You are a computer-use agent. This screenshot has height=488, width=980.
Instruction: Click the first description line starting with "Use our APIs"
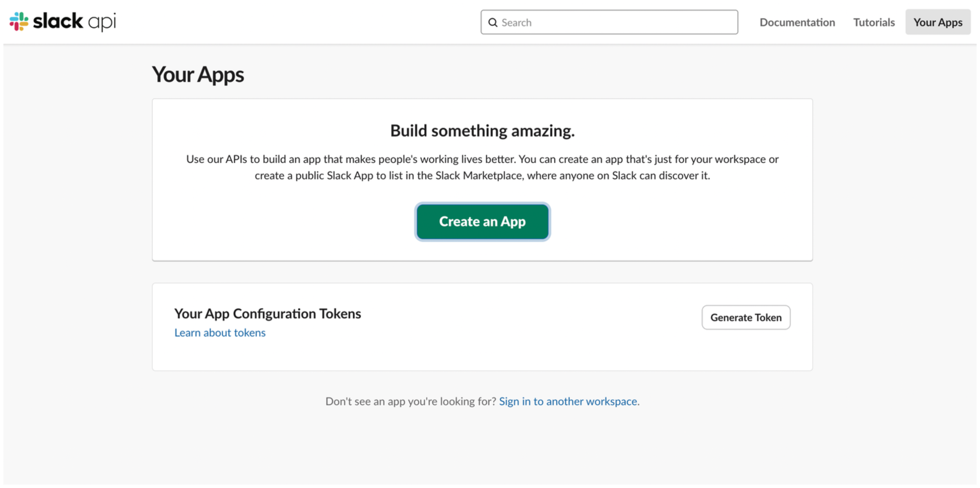coord(482,159)
